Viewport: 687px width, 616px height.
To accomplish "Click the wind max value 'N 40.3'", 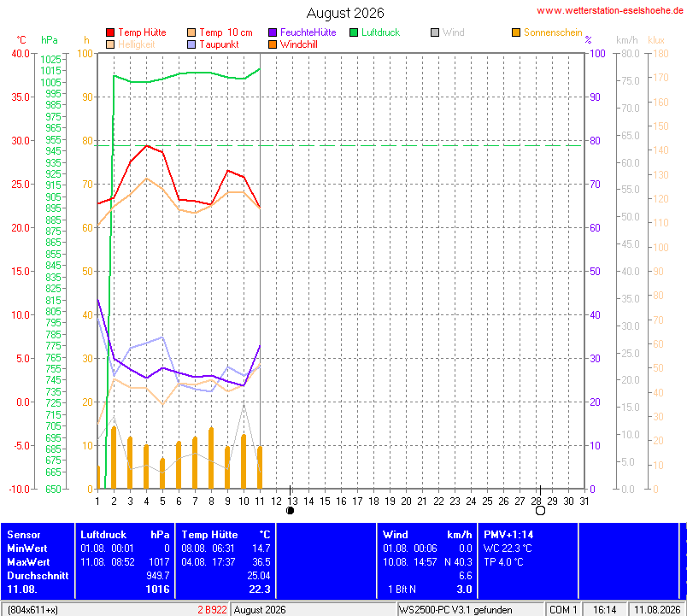I will [x=458, y=561].
